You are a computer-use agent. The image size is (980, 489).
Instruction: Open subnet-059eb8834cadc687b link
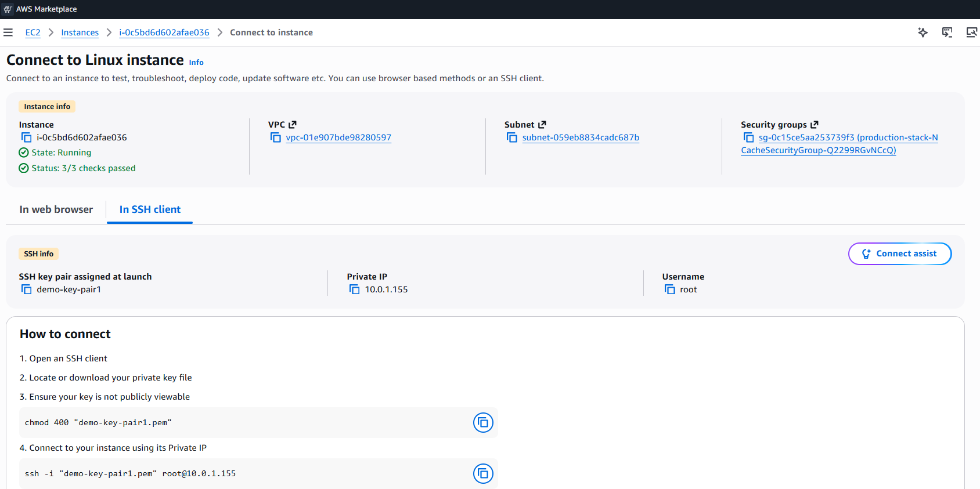point(581,137)
